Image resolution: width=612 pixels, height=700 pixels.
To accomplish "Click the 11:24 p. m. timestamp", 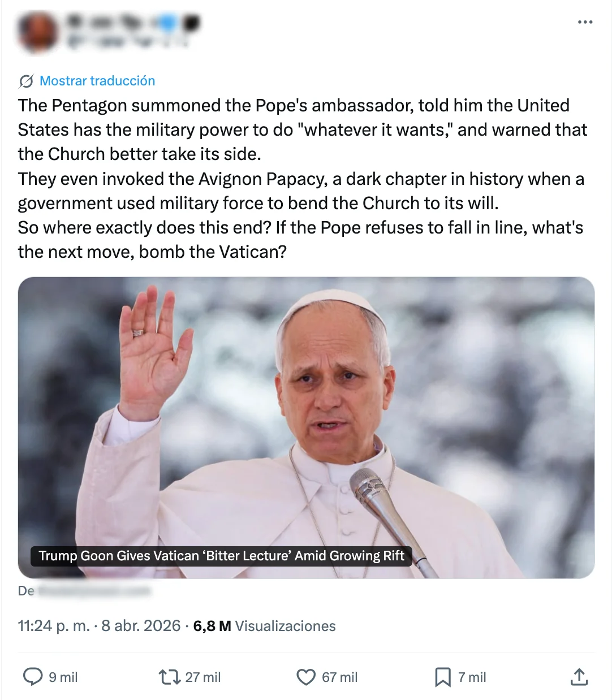I will click(x=54, y=626).
